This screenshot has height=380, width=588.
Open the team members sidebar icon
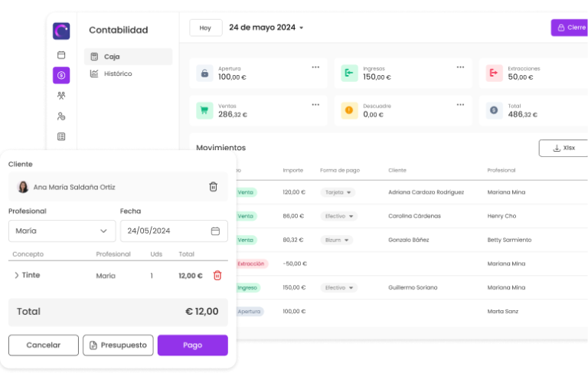click(x=61, y=96)
